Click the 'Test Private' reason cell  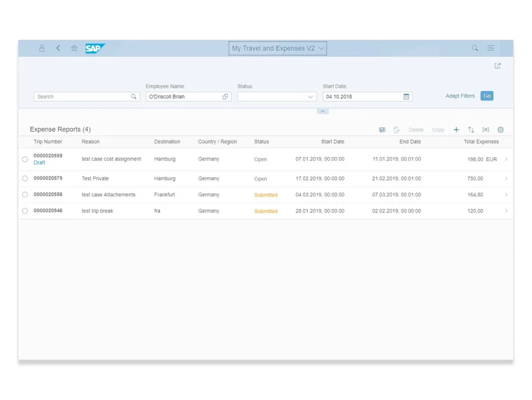95,178
